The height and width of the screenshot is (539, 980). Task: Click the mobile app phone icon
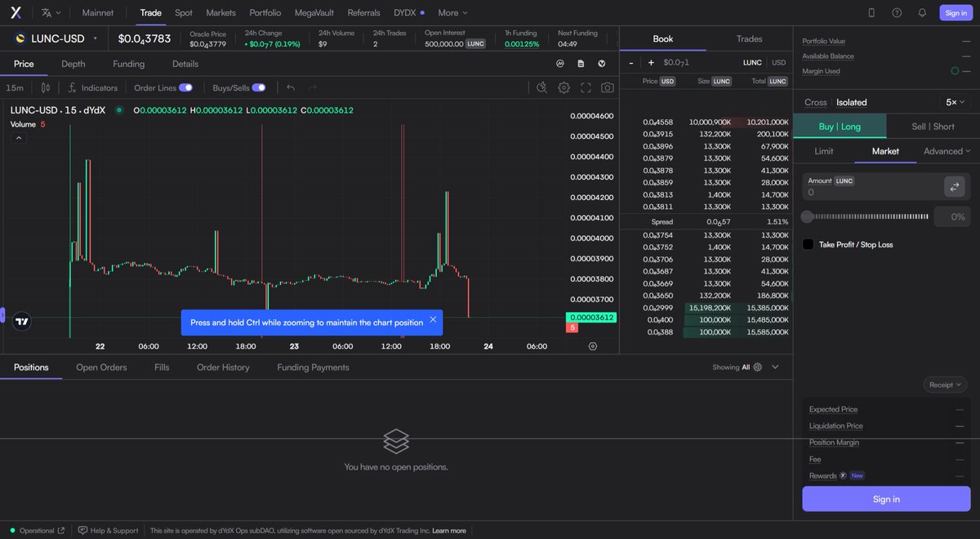tap(871, 13)
